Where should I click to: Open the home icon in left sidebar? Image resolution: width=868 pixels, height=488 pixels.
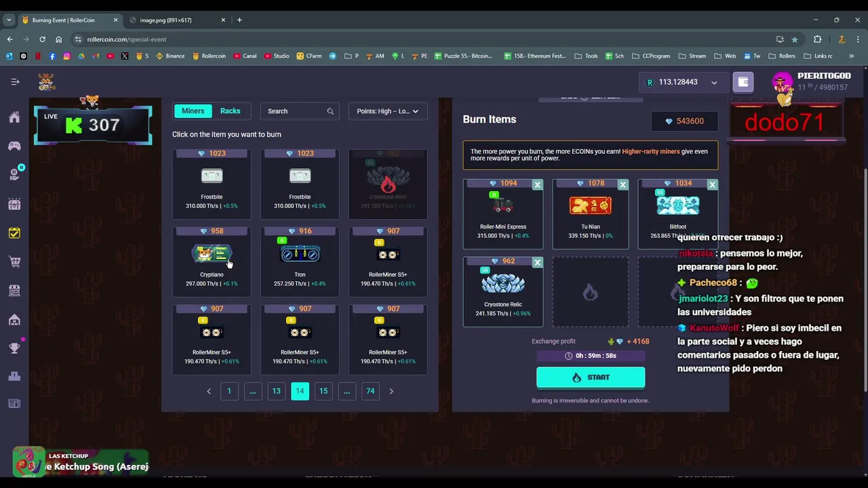(14, 117)
